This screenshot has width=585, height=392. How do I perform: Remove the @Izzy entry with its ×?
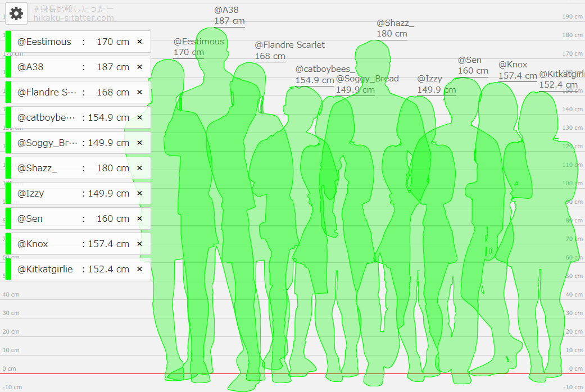point(139,193)
